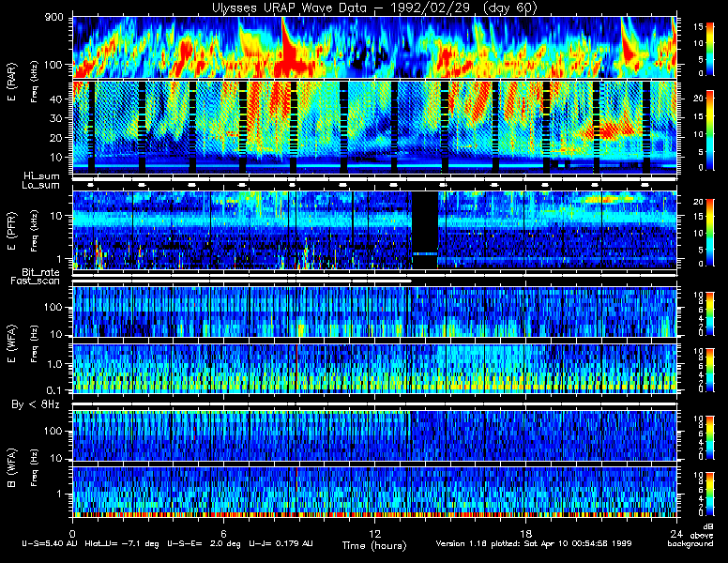This screenshot has width=728, height=563.
Task: Select the 'E (WFA)' axis label
Action: click(11, 342)
